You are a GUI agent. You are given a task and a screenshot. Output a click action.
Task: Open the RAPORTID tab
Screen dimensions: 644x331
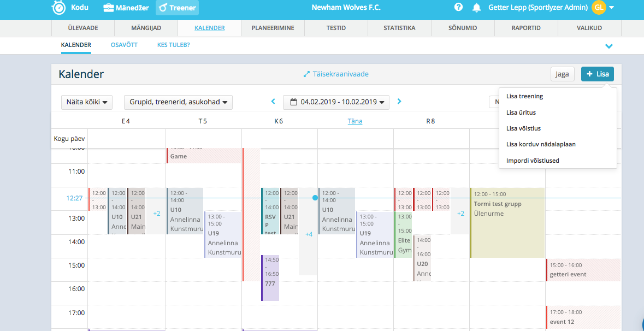525,28
